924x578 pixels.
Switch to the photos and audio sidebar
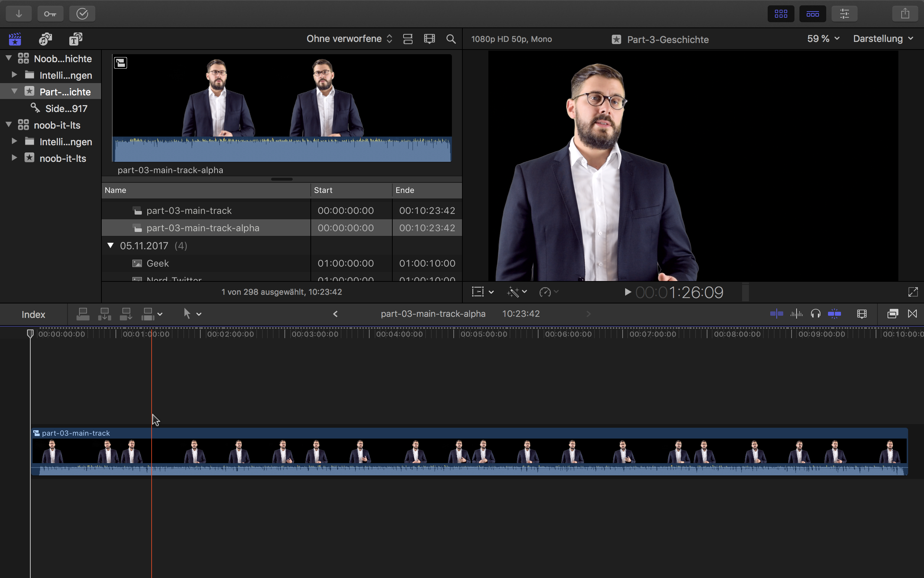(x=45, y=39)
